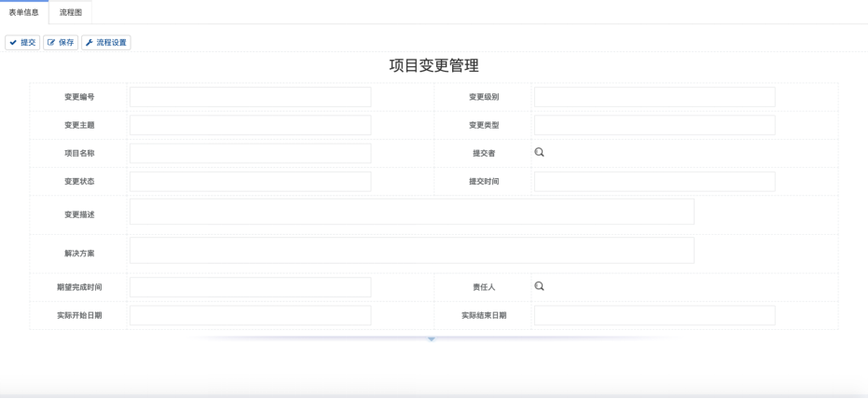Viewport: 868px width, 399px height.
Task: Focus the 变更状态 input field
Action: [250, 182]
